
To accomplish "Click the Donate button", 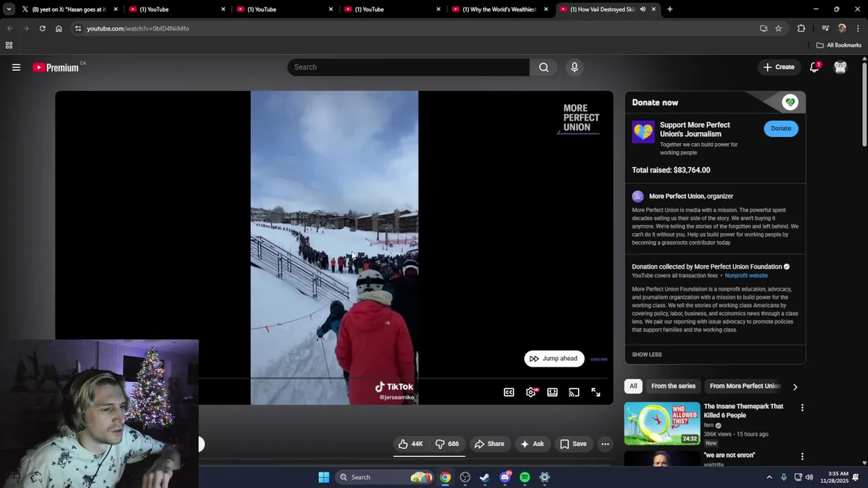I will pos(781,128).
